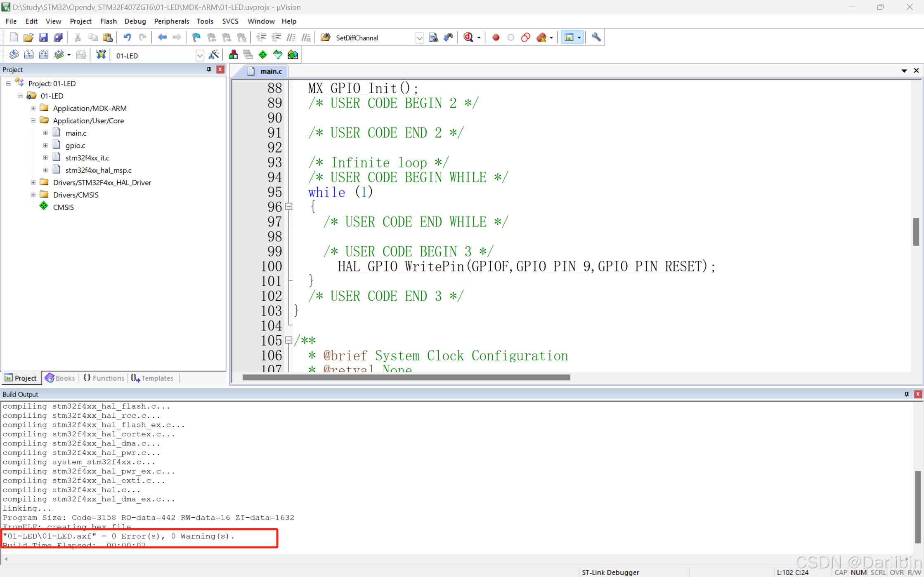Collapse the code block at line 96
The height and width of the screenshot is (577, 924).
(x=289, y=207)
